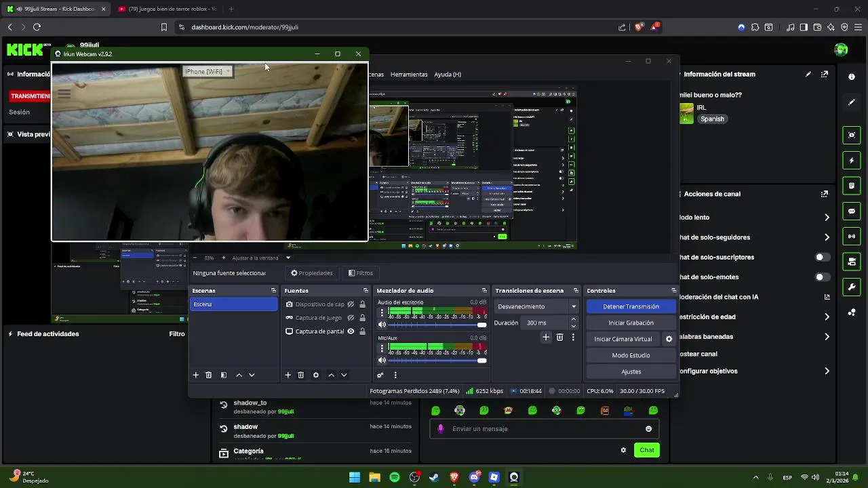
Task: Open Steam from the taskbar
Action: point(434,477)
